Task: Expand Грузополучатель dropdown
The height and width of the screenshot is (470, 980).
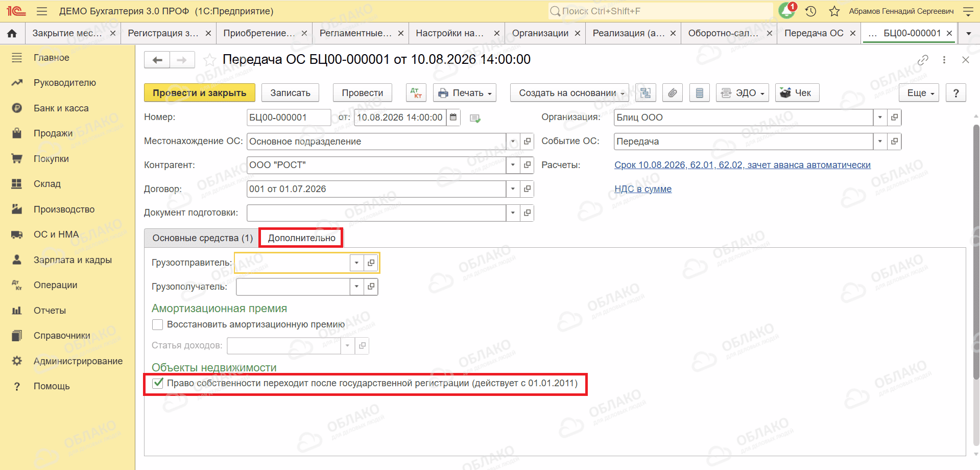Action: pos(356,287)
